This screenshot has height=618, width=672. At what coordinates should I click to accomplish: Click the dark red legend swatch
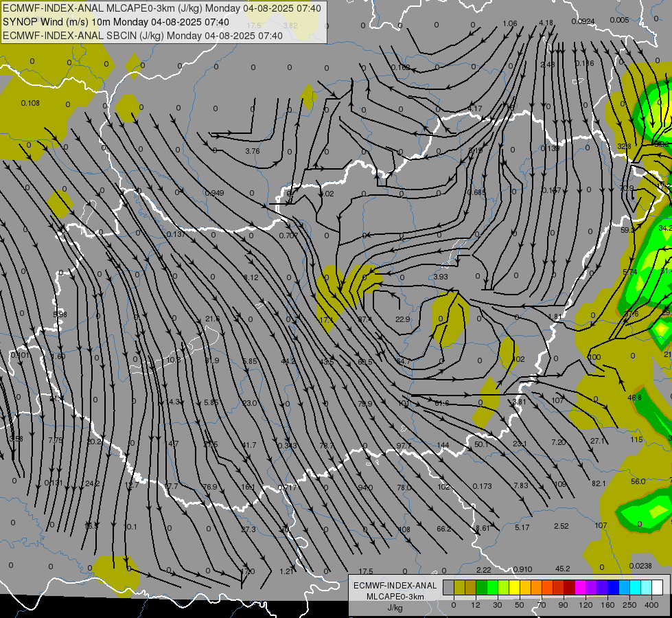(x=569, y=587)
